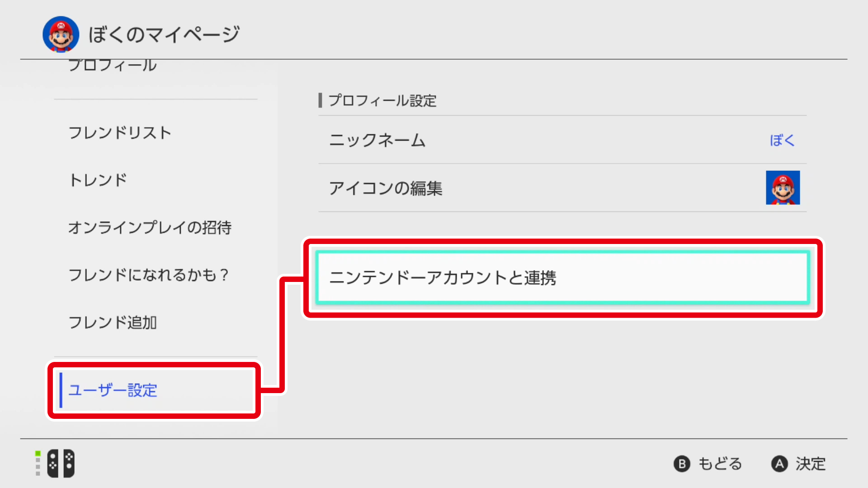Open the ニックネーム setting row
The width and height of the screenshot is (868, 488).
562,140
